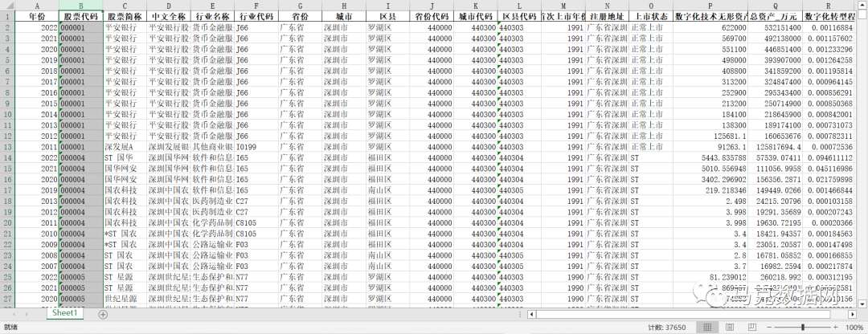Click the 省份 header cell

coord(300,16)
